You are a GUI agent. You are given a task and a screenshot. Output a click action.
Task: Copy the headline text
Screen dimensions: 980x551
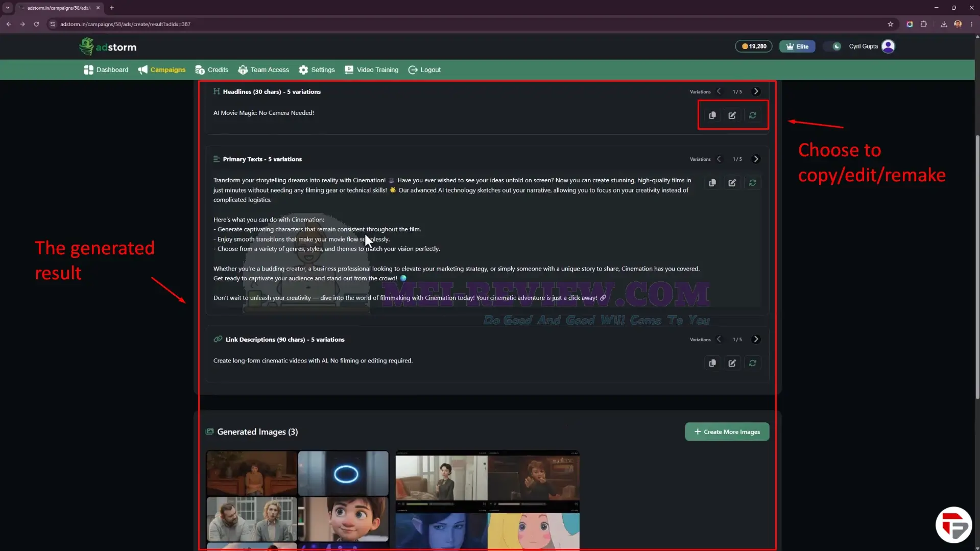pos(712,115)
